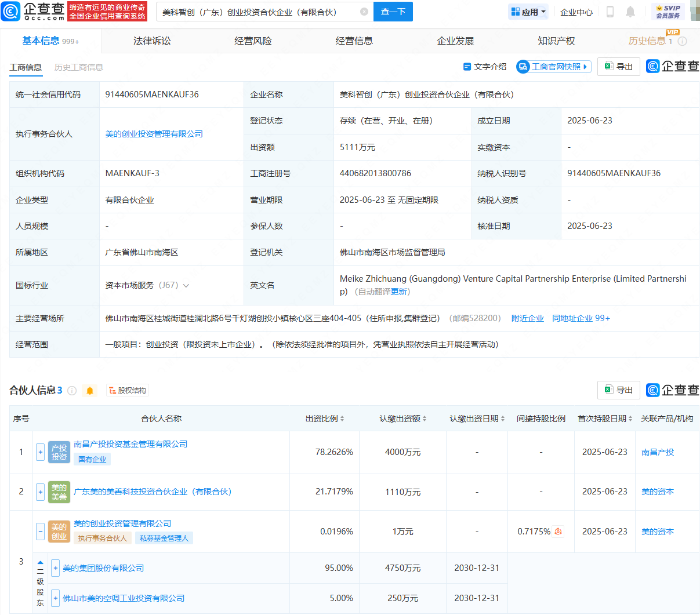Viewport: 700px width, 615px height.
Task: Expand row of 南昌产投投资基金管理有限公司
Action: point(41,453)
